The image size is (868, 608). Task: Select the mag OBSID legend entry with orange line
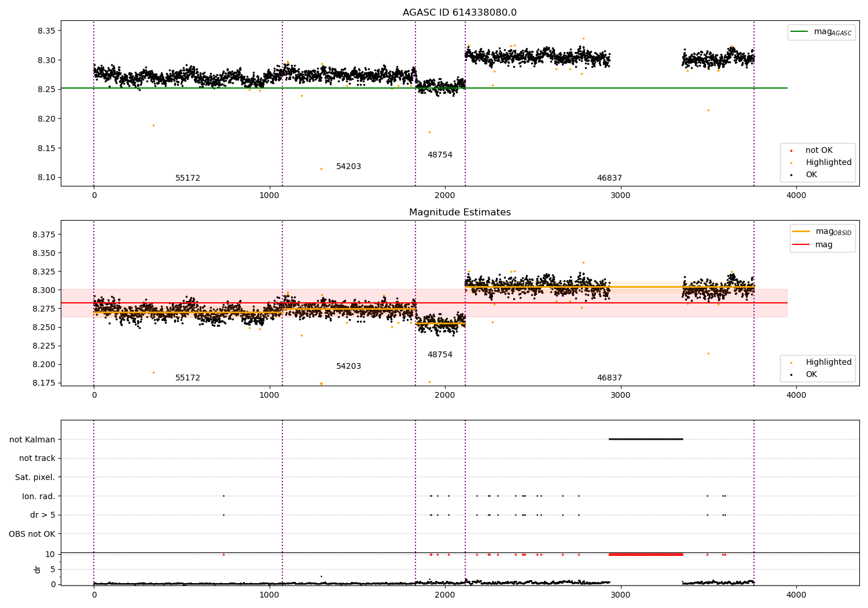[x=822, y=232]
